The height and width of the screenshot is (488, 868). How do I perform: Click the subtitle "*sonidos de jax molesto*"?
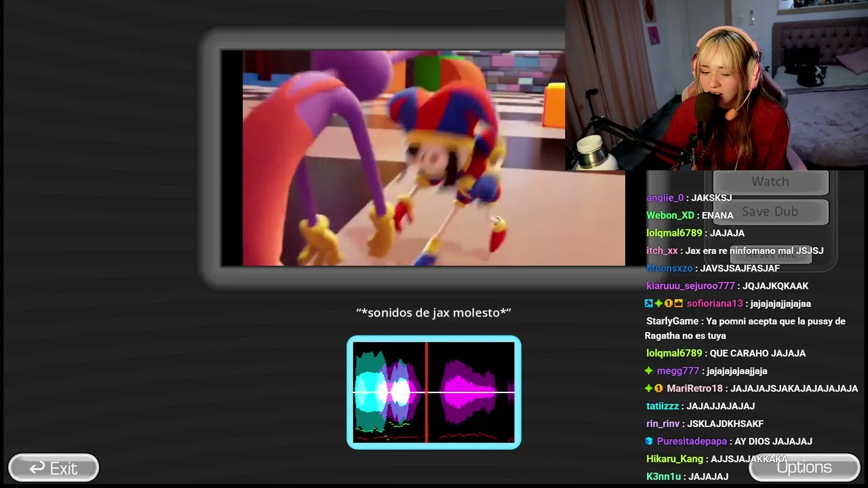[434, 312]
